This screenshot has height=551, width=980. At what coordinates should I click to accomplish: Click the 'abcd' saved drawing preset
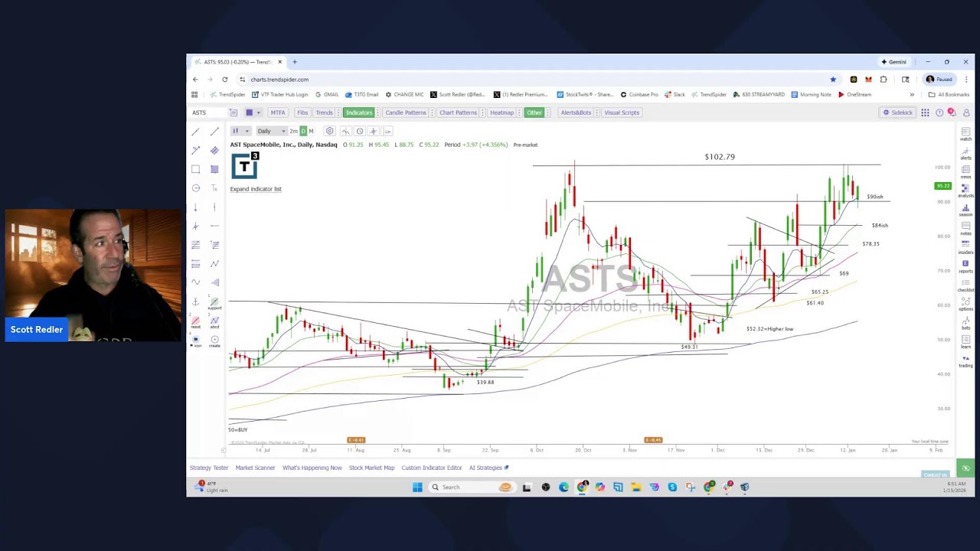pyautogui.click(x=214, y=322)
